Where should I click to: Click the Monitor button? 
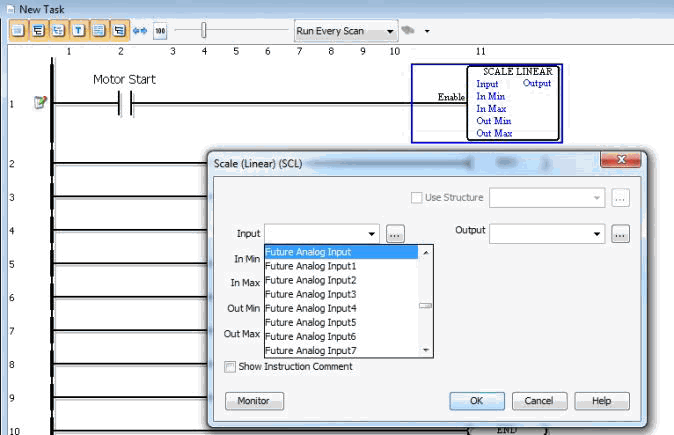254,401
